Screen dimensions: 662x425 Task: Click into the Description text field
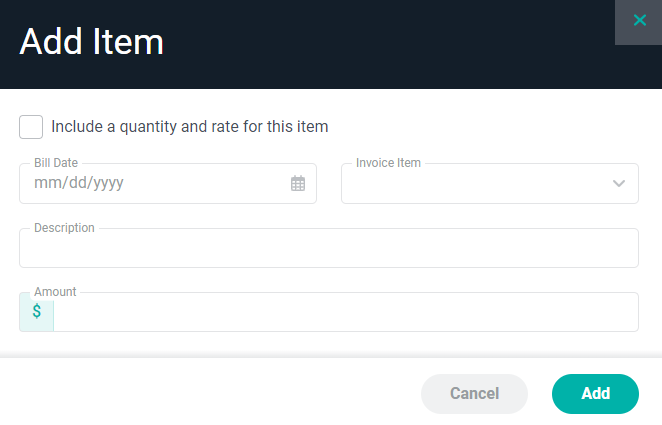[328, 249]
